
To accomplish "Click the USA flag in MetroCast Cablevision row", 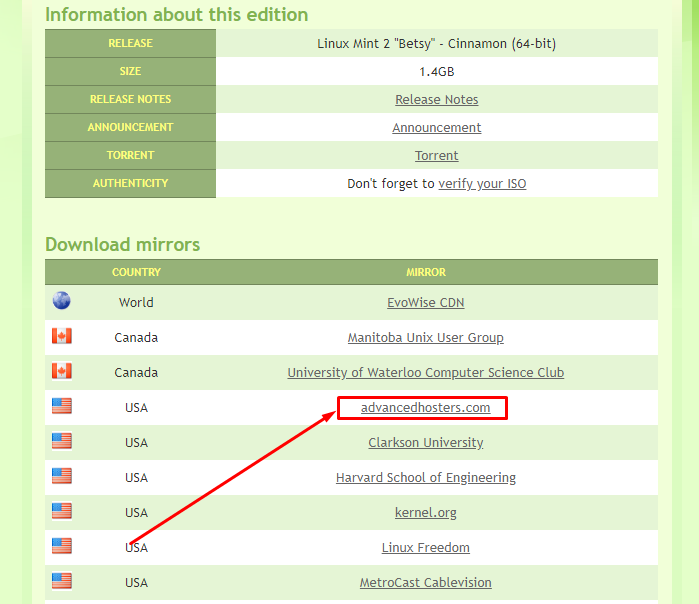I will tap(62, 581).
